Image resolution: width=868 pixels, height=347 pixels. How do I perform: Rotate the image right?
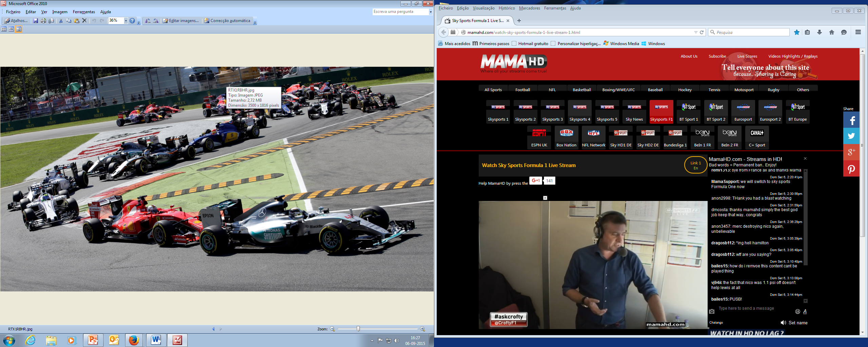(x=156, y=21)
